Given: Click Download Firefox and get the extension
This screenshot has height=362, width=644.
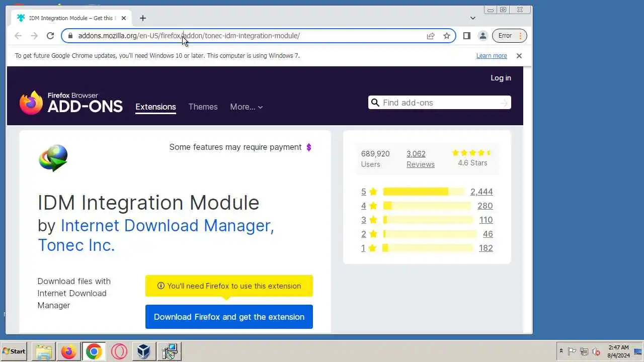Looking at the screenshot, I should pos(229,317).
